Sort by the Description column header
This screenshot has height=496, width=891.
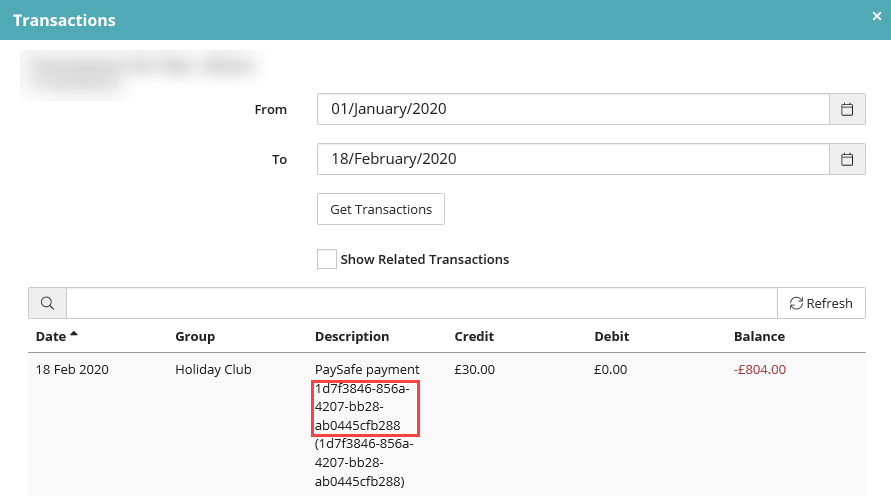pyautogui.click(x=352, y=336)
